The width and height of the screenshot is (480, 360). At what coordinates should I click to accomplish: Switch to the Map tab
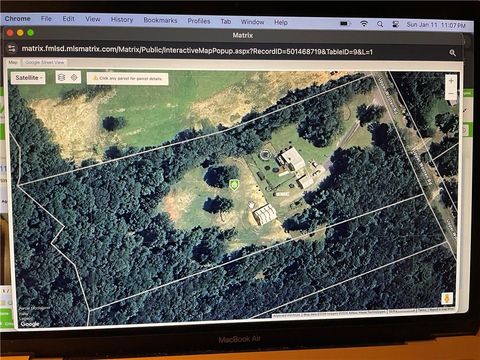[13, 62]
